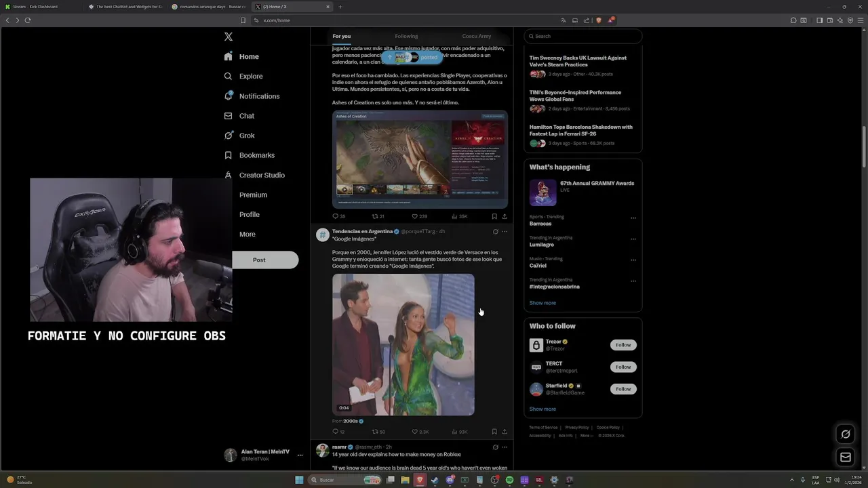Screen dimensions: 868x488
Task: Open the Terms of Service link
Action: coord(543,428)
